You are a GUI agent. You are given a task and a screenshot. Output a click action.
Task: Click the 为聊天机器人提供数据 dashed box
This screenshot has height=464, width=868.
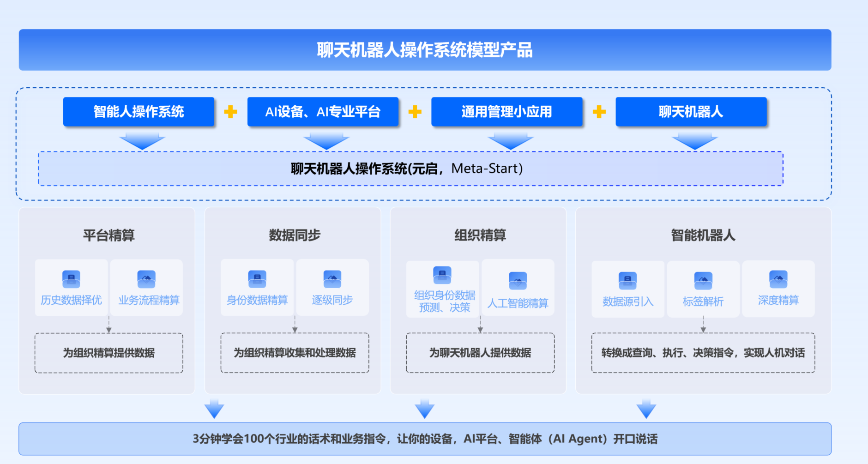pyautogui.click(x=480, y=353)
